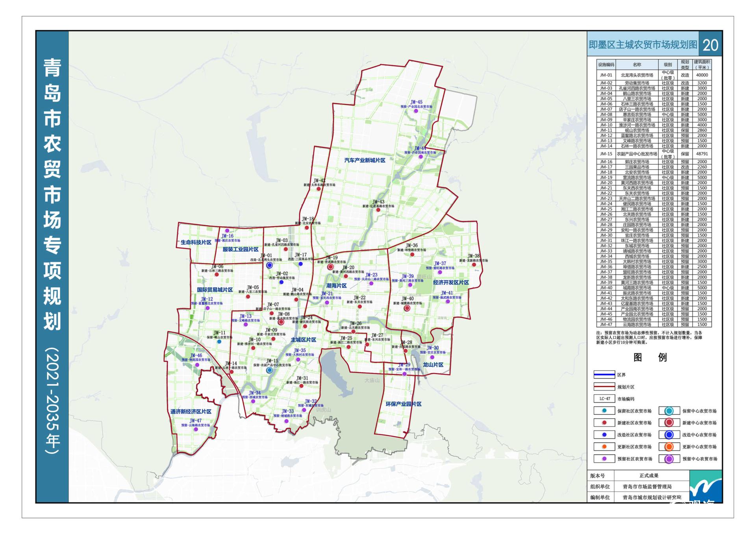
Task: Select the JM-38 龙新路 red market marker
Action: [474, 265]
